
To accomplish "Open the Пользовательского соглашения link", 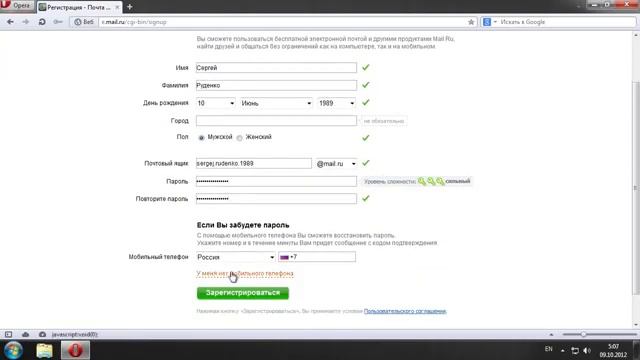I will coord(405,311).
